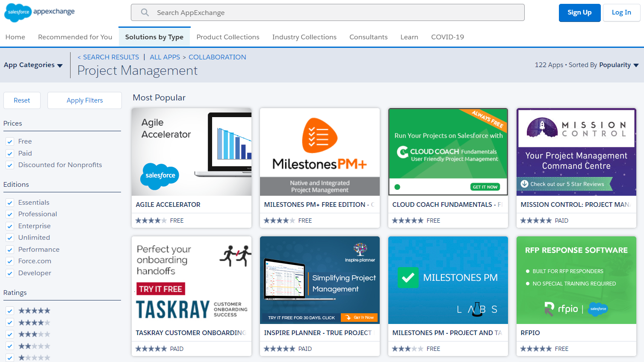Follow the COLLABORATION breadcrumb link
The height and width of the screenshot is (362, 644).
tap(217, 57)
